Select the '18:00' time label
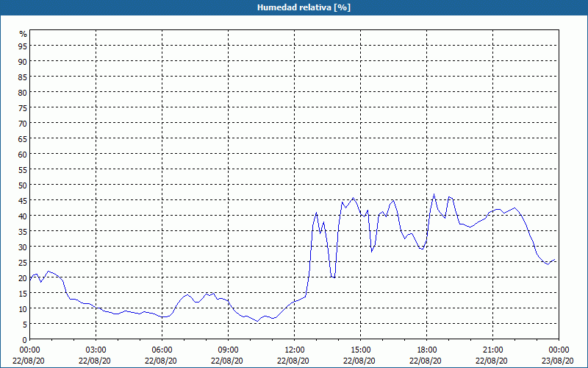Image resolution: width=588 pixels, height=368 pixels. [427, 350]
